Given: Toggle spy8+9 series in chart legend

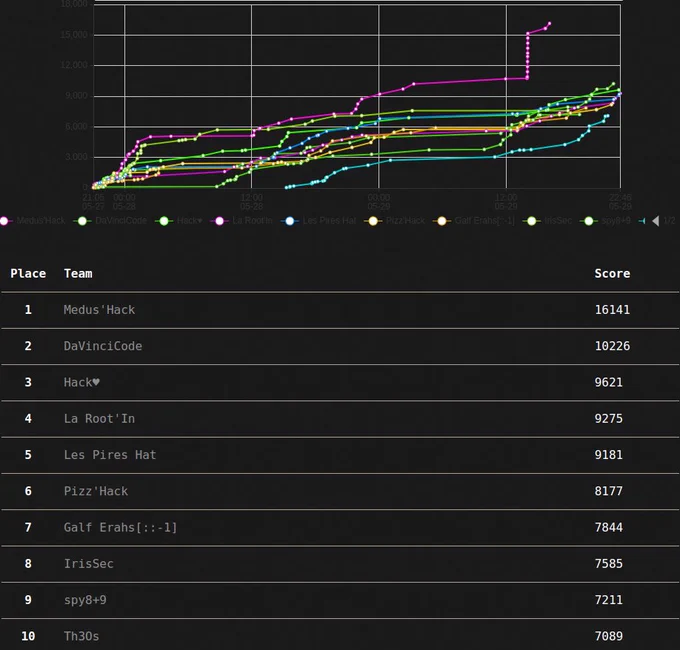Looking at the screenshot, I should click(605, 221).
